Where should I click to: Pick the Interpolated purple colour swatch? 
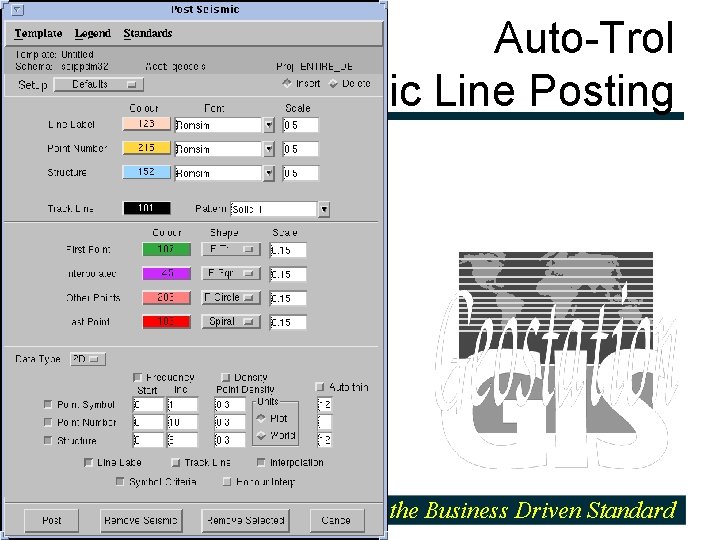click(x=166, y=273)
